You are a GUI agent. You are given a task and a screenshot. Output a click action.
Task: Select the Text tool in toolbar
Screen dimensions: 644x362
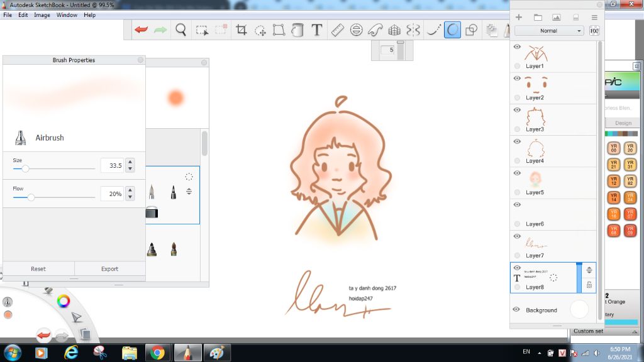pos(317,30)
